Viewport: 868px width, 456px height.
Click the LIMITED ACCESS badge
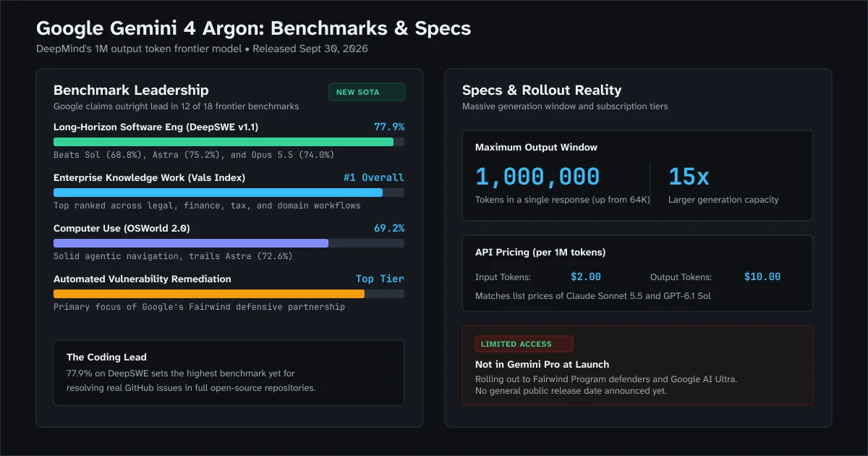point(524,344)
